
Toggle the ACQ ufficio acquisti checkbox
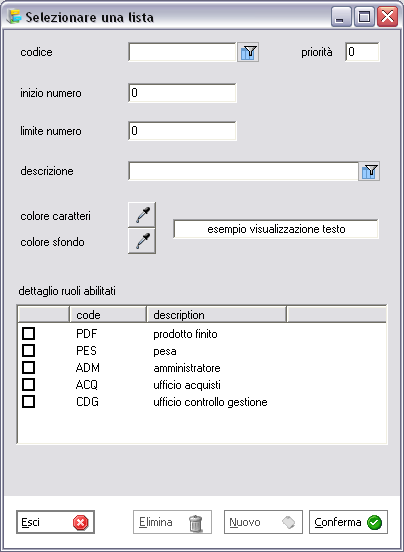(29, 384)
